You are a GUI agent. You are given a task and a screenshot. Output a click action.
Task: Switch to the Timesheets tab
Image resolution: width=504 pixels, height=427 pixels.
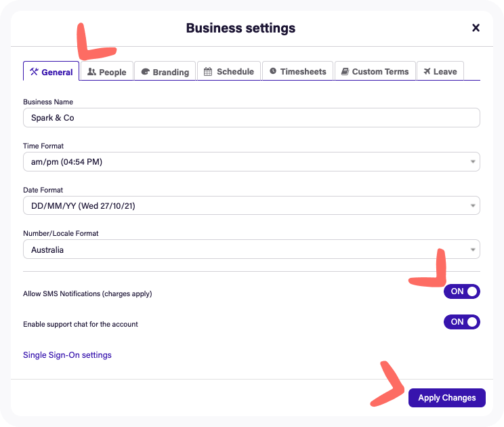pos(297,71)
